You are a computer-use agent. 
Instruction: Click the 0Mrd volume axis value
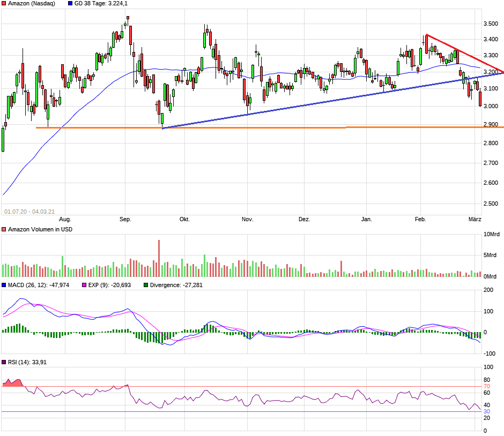pos(490,276)
